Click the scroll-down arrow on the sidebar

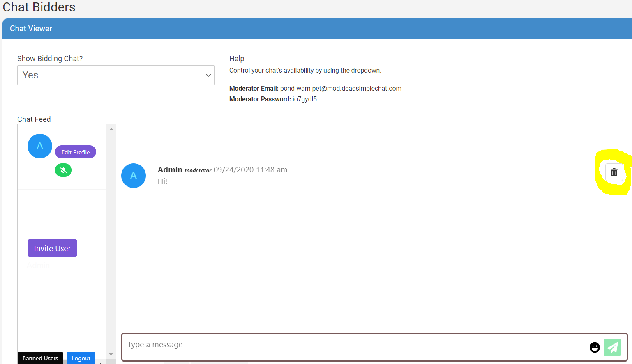111,353
